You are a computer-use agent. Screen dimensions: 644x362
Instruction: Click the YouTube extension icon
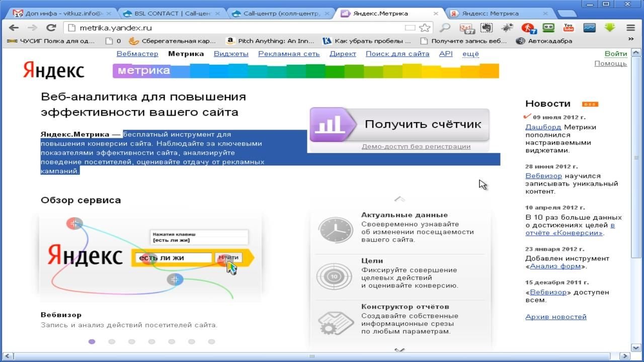[569, 28]
